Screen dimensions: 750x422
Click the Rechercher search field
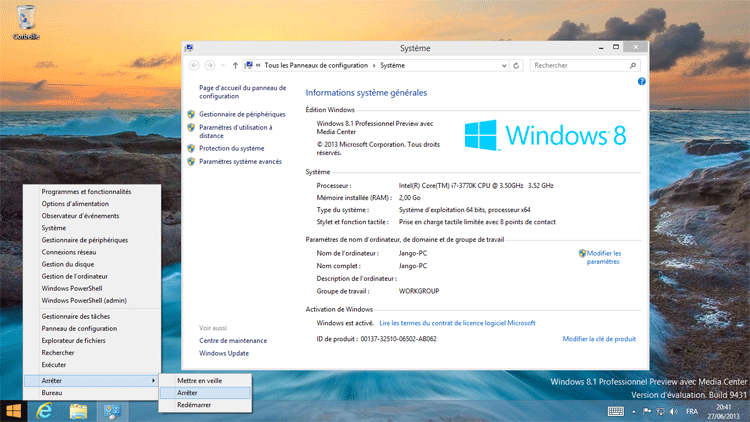pos(578,65)
